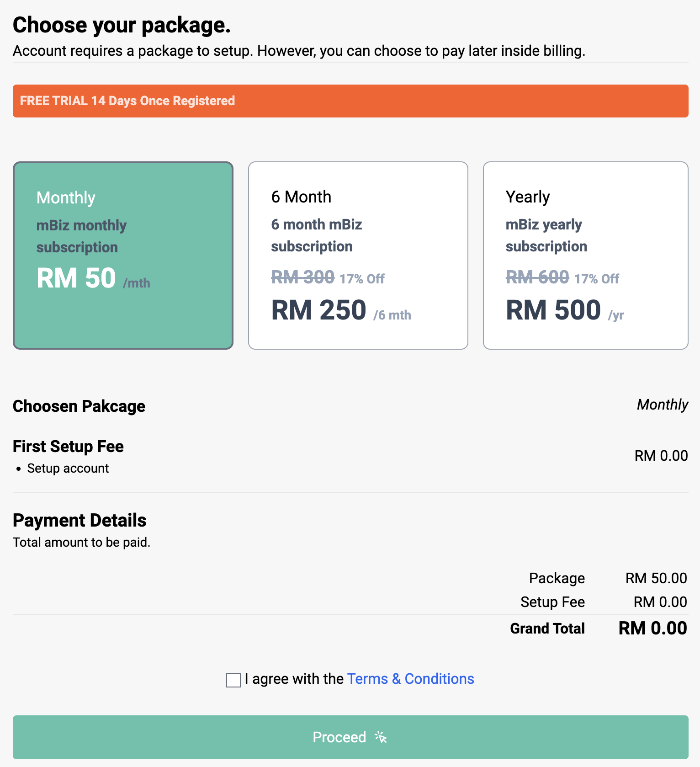The image size is (700, 767).
Task: Check the I agree Terms checkbox
Action: 233,680
